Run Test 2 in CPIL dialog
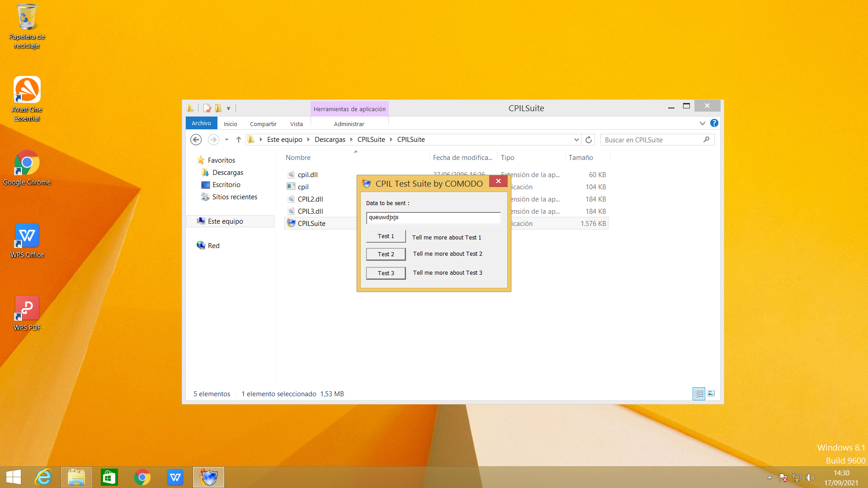Viewport: 868px width, 488px height. [x=386, y=254]
